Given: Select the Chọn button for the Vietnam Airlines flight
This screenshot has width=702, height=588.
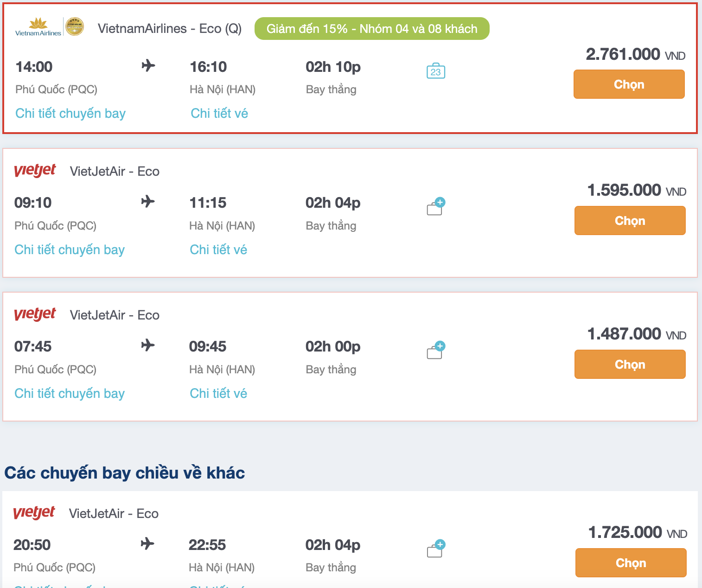Looking at the screenshot, I should point(629,84).
